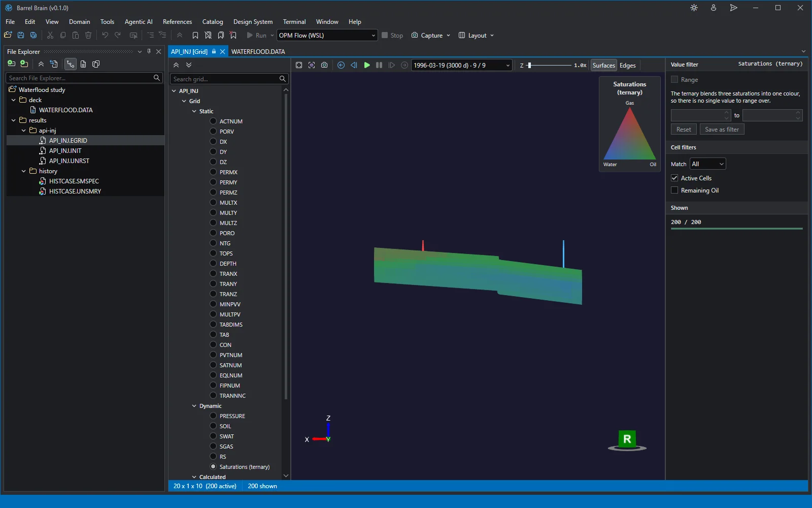Collapse the Static group in grid tree
The image size is (812, 508).
(194, 111)
